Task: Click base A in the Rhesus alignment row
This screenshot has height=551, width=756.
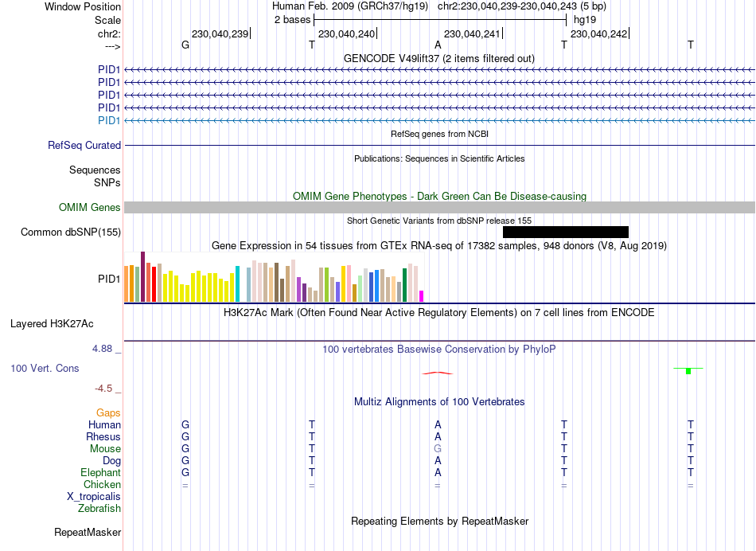Action: tap(438, 436)
